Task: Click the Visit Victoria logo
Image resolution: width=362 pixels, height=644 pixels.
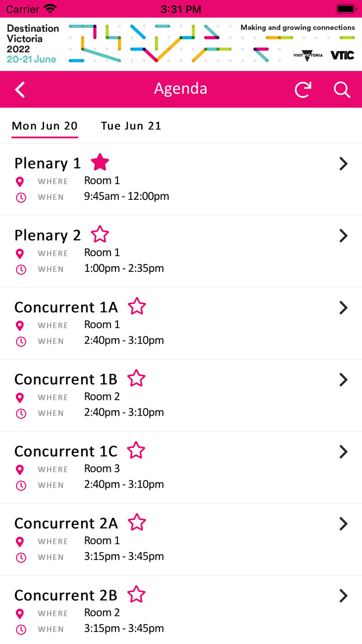Action: (308, 55)
